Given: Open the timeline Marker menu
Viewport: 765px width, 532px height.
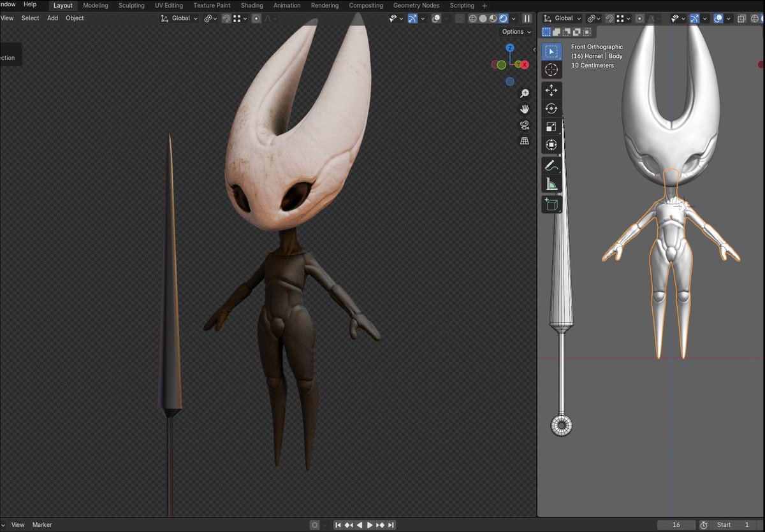Looking at the screenshot, I should (x=42, y=525).
